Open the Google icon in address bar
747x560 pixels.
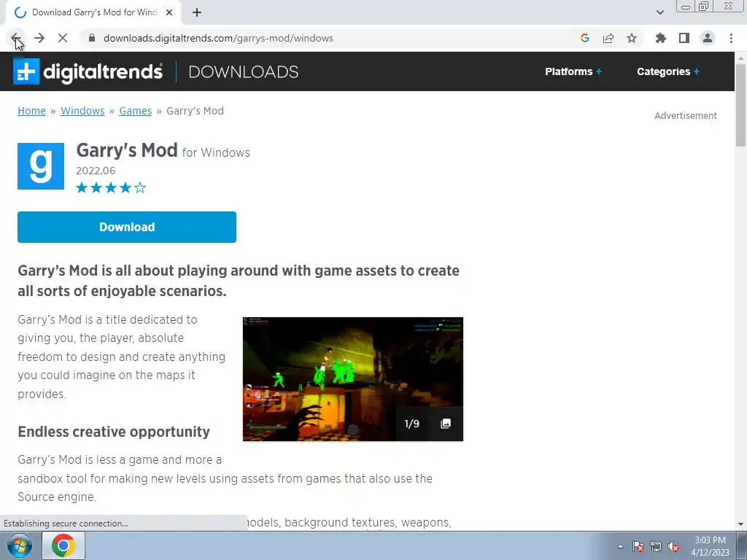click(x=585, y=38)
